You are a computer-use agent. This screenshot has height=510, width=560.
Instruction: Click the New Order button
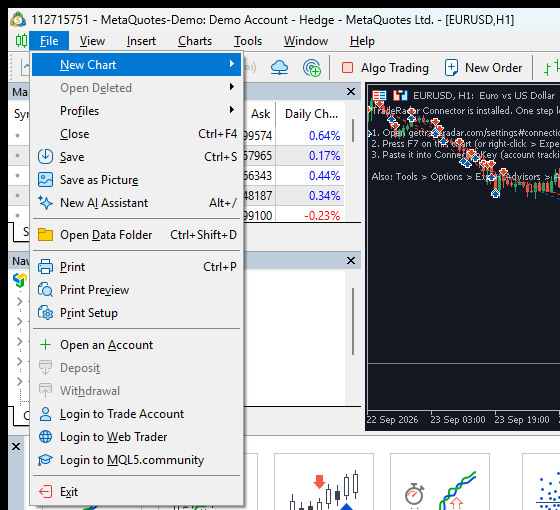tap(483, 68)
